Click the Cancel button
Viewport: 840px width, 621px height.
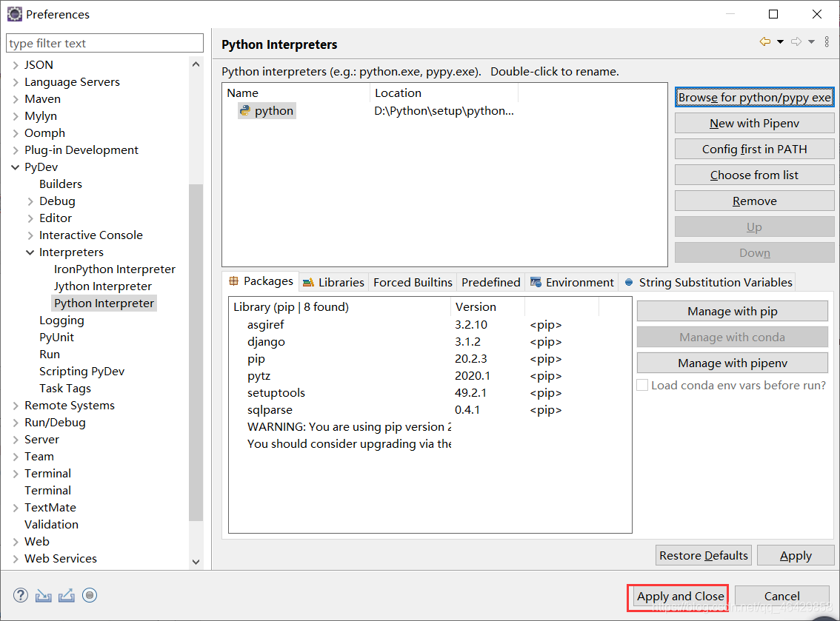click(781, 596)
